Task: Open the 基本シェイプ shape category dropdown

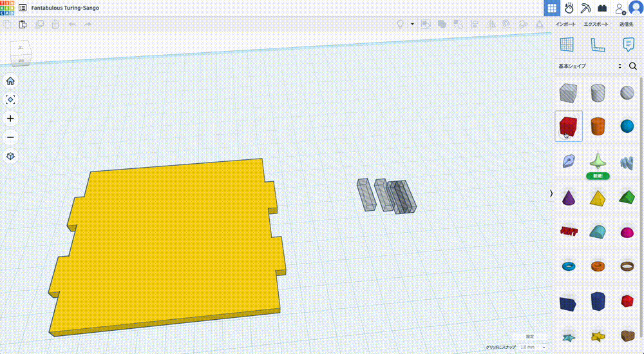Action: click(590, 66)
